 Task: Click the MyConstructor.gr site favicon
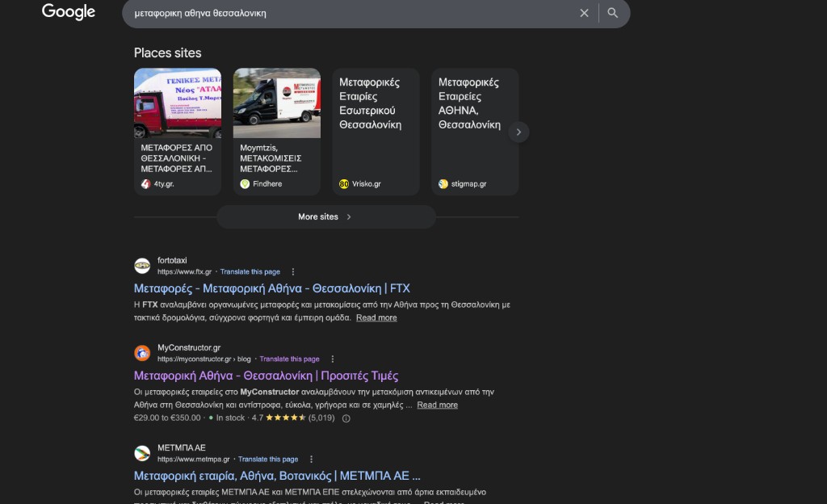[142, 353]
